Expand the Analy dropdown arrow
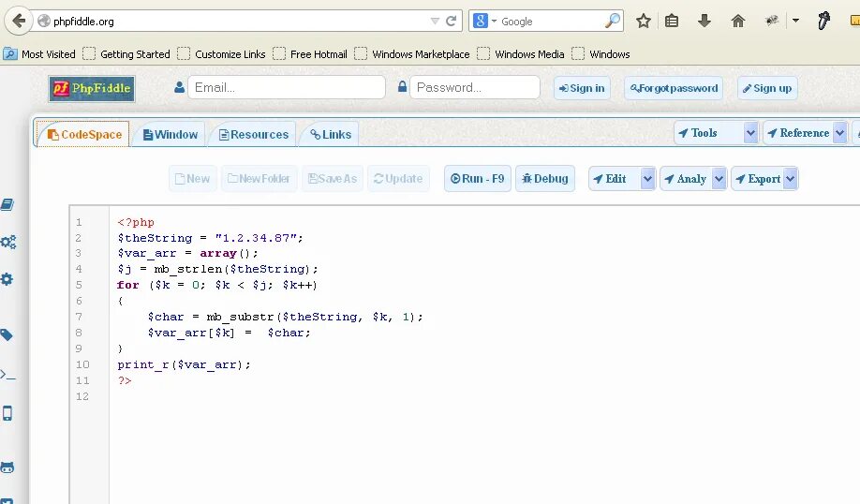The image size is (860, 504). pyautogui.click(x=719, y=179)
